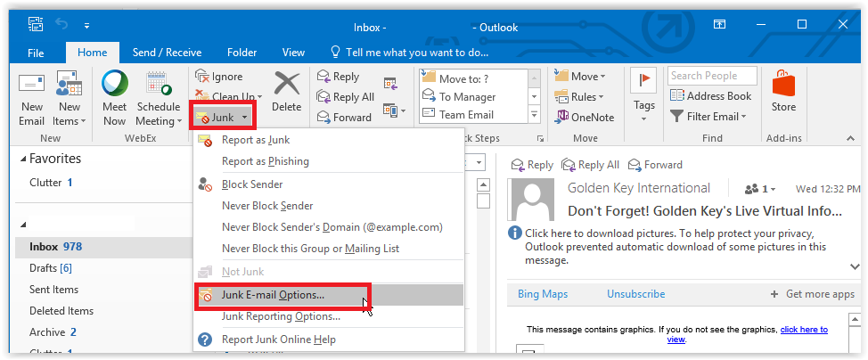The height and width of the screenshot is (360, 868).
Task: Customize the Quick Access Toolbar dropdown
Action: coord(86,25)
